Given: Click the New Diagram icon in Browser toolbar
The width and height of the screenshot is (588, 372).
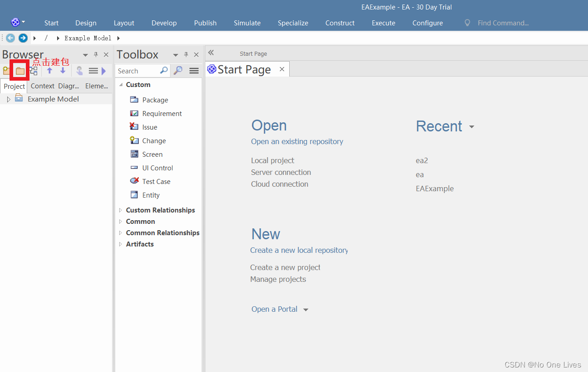Looking at the screenshot, I should [x=34, y=71].
